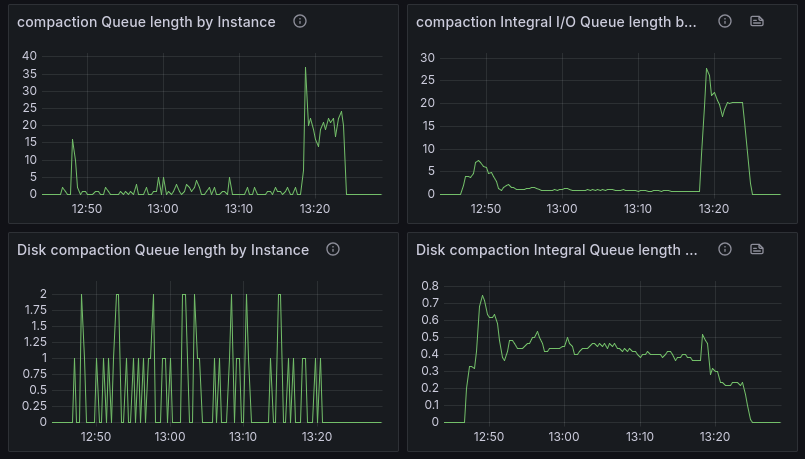
Task: Open Disk compaction Queue length by Instance title menu
Action: (x=163, y=250)
